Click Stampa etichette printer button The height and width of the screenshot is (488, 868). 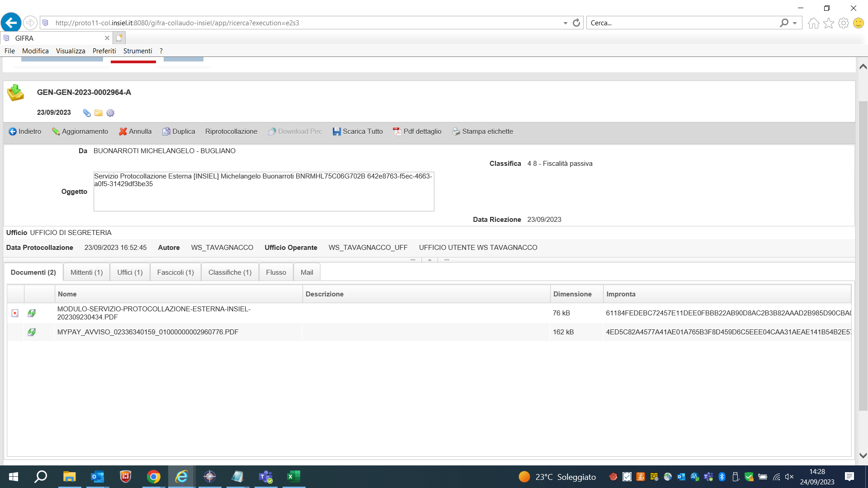[x=482, y=131]
